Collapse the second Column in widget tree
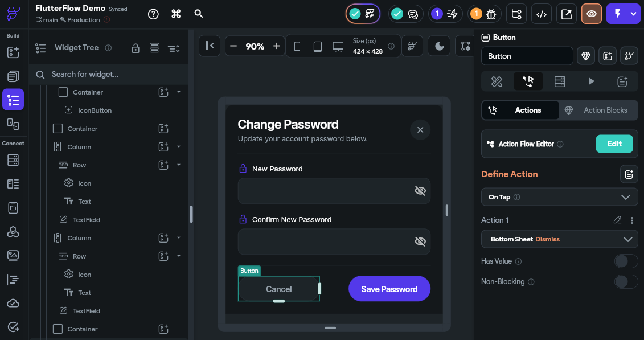 click(x=179, y=237)
